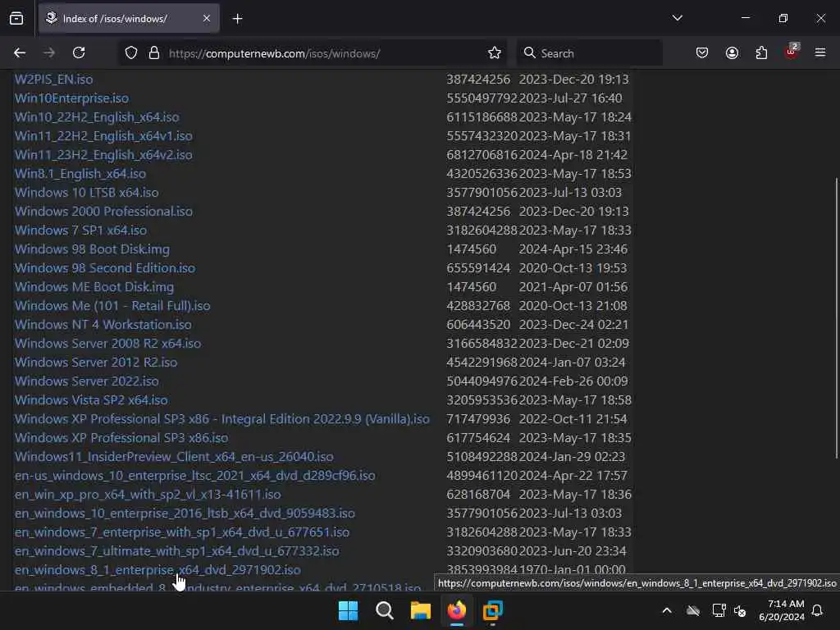The image size is (840, 630).
Task: Save page to Pocket
Action: pos(702,53)
